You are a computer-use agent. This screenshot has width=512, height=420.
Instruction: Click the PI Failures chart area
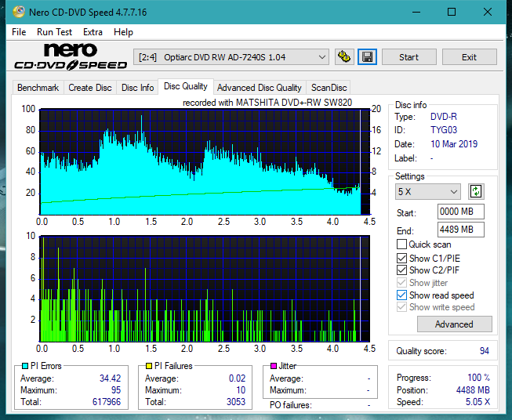pyautogui.click(x=205, y=289)
